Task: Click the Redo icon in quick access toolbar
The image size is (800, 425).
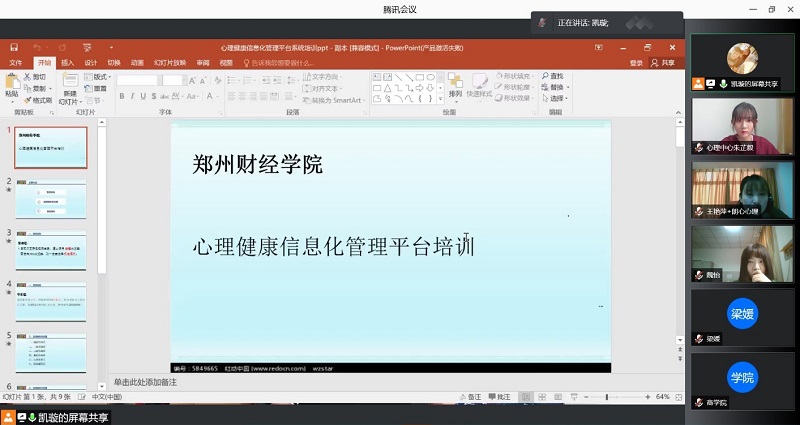Action: tap(62, 47)
